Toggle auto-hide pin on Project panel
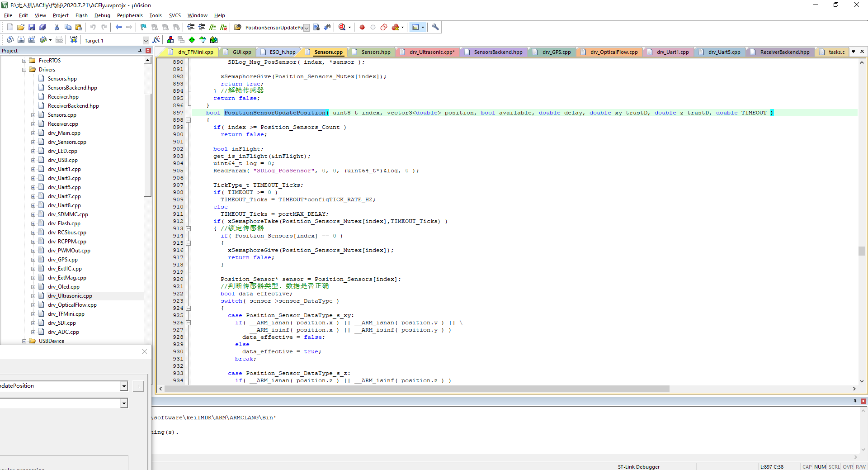This screenshot has width=868, height=470. click(140, 51)
